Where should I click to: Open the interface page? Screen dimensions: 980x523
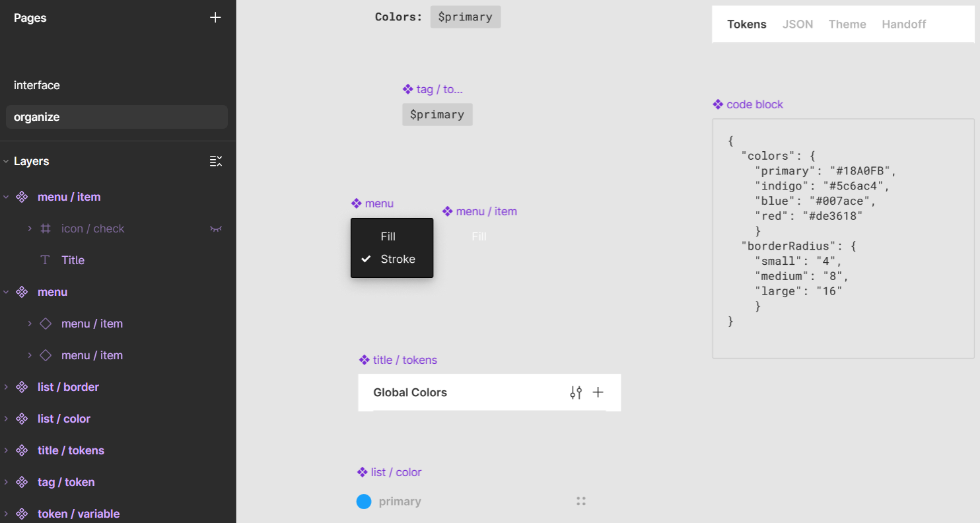[37, 85]
